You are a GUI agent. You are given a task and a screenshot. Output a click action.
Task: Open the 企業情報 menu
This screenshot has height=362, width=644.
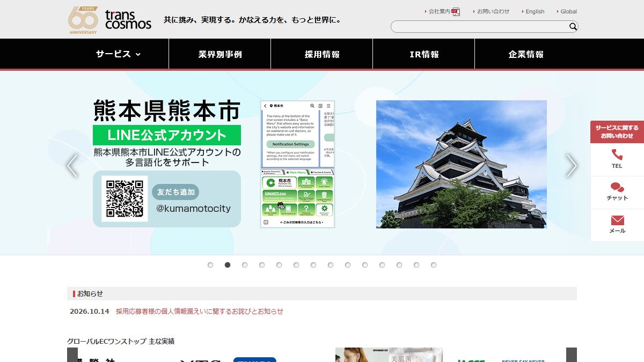coord(526,54)
